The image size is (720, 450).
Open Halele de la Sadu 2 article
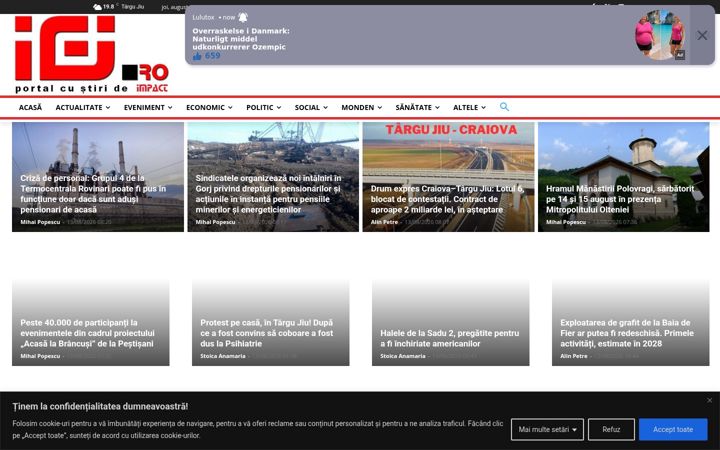coord(450,338)
